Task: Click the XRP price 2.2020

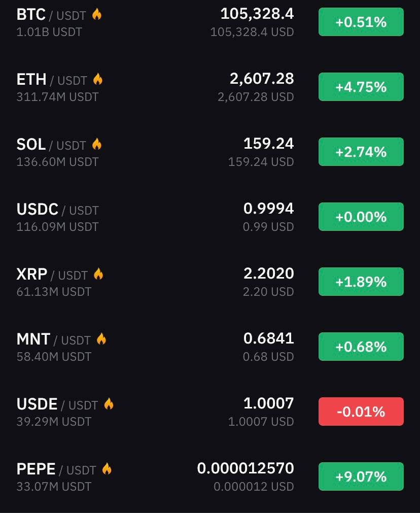Action: (x=268, y=273)
